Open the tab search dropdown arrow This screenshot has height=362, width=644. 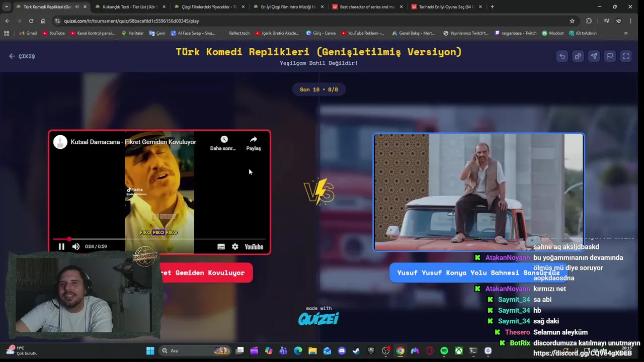6,7
